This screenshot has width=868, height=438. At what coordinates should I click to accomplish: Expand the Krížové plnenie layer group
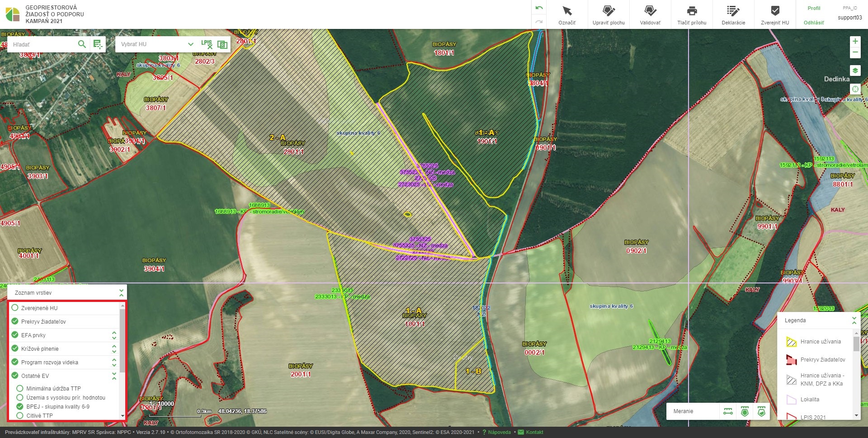coord(114,349)
